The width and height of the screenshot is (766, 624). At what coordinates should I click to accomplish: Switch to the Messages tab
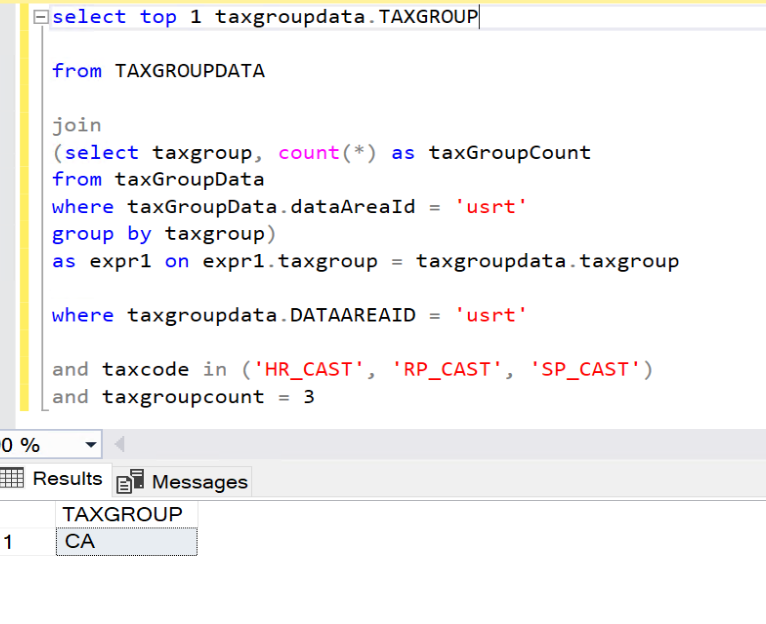pos(182,482)
